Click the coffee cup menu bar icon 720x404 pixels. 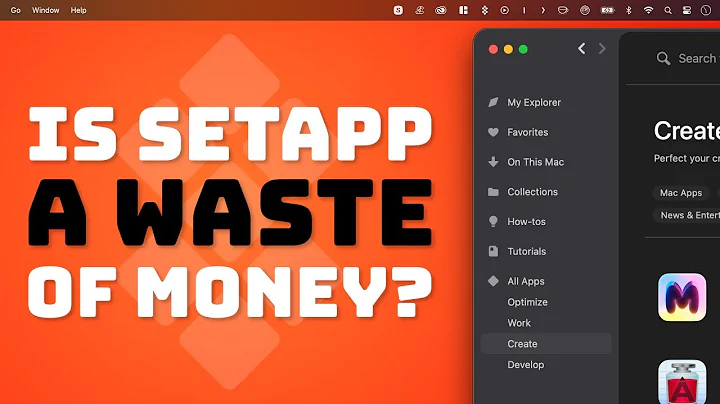(x=563, y=10)
